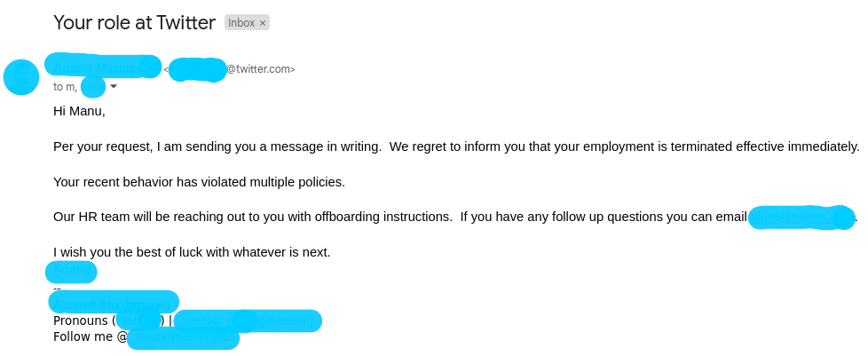The height and width of the screenshot is (356, 868).
Task: Remove the Inbox label using its x
Action: (263, 23)
